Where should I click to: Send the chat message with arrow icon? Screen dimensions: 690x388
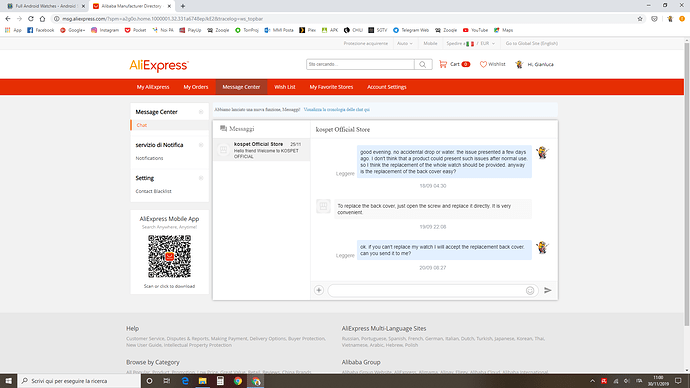[547, 290]
